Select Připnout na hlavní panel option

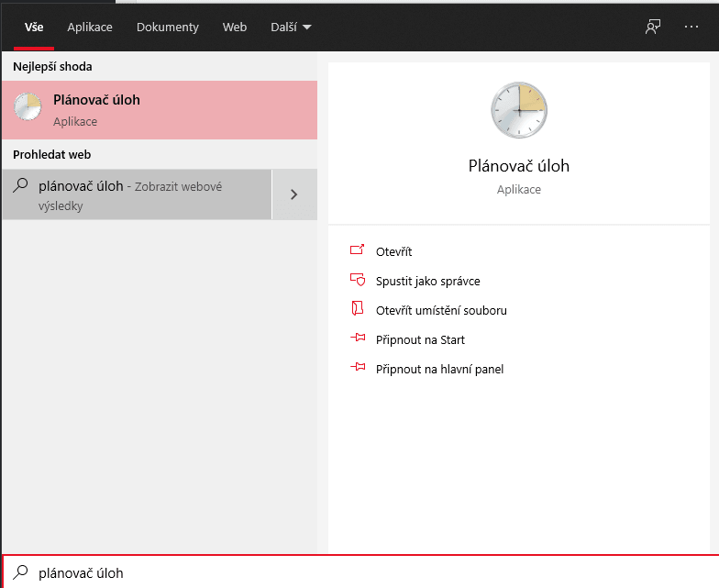(x=440, y=369)
